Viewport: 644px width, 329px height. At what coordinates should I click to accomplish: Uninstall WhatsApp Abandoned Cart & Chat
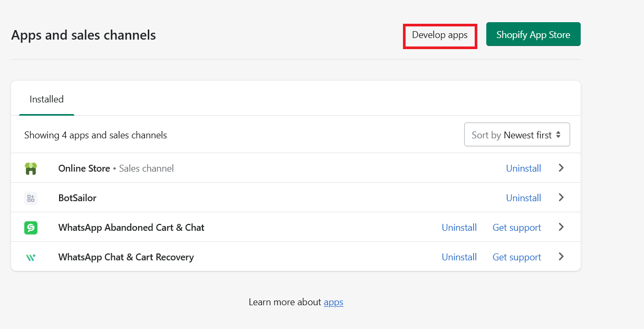(459, 228)
